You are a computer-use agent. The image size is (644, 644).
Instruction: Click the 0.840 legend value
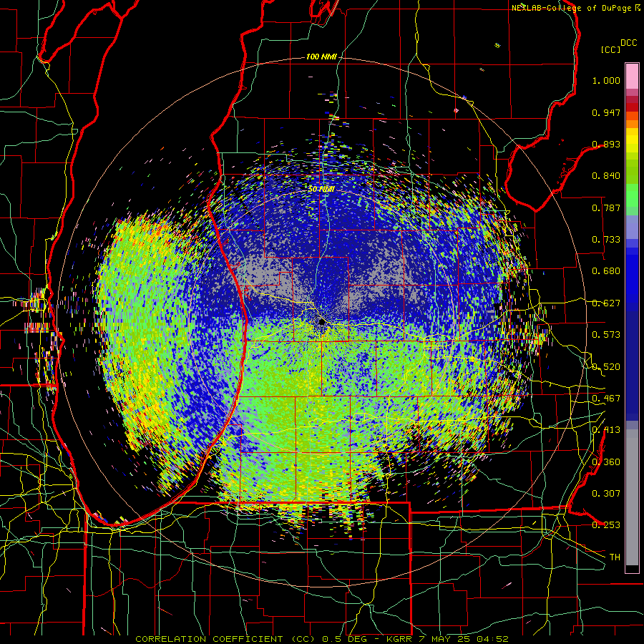coord(606,176)
